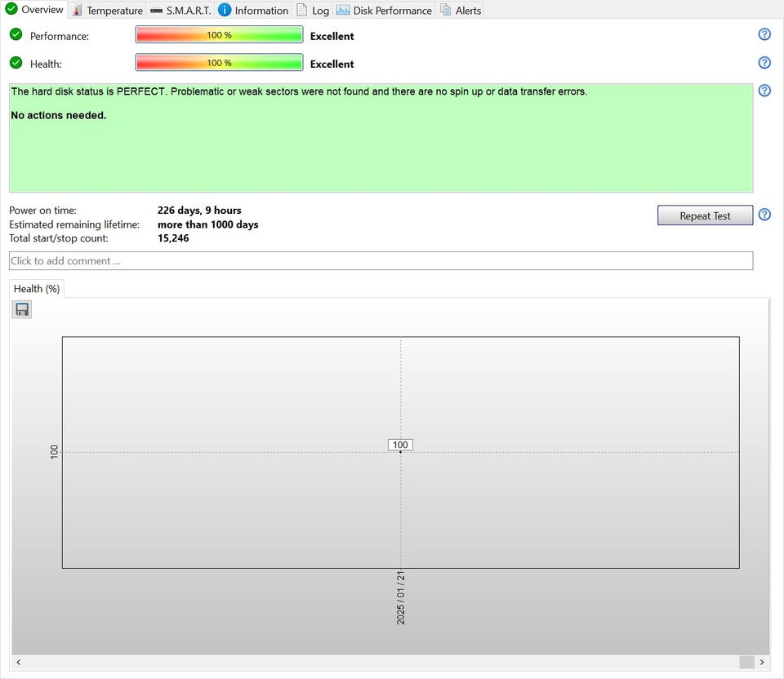Click the green check icon beside Health
The image size is (784, 679).
coord(16,63)
